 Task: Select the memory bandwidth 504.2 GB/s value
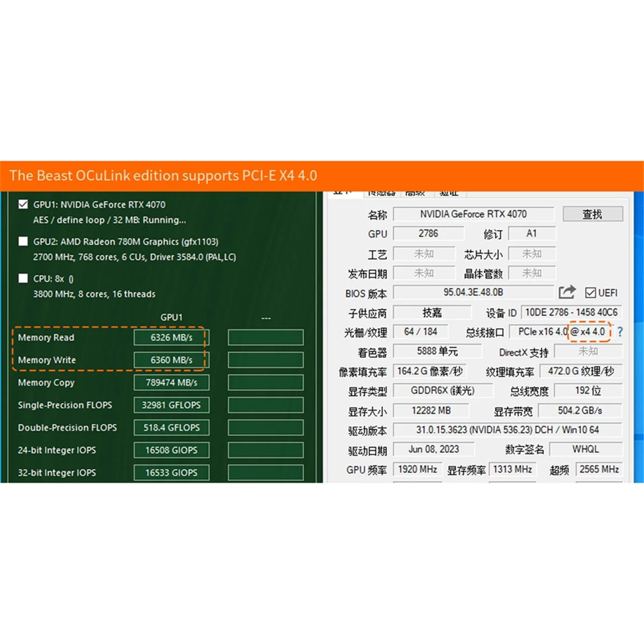pos(580,411)
